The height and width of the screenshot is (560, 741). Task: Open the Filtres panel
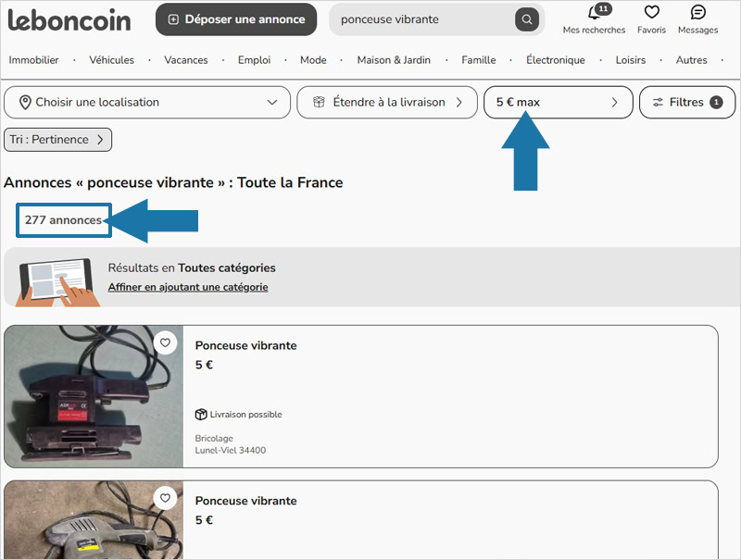click(687, 102)
